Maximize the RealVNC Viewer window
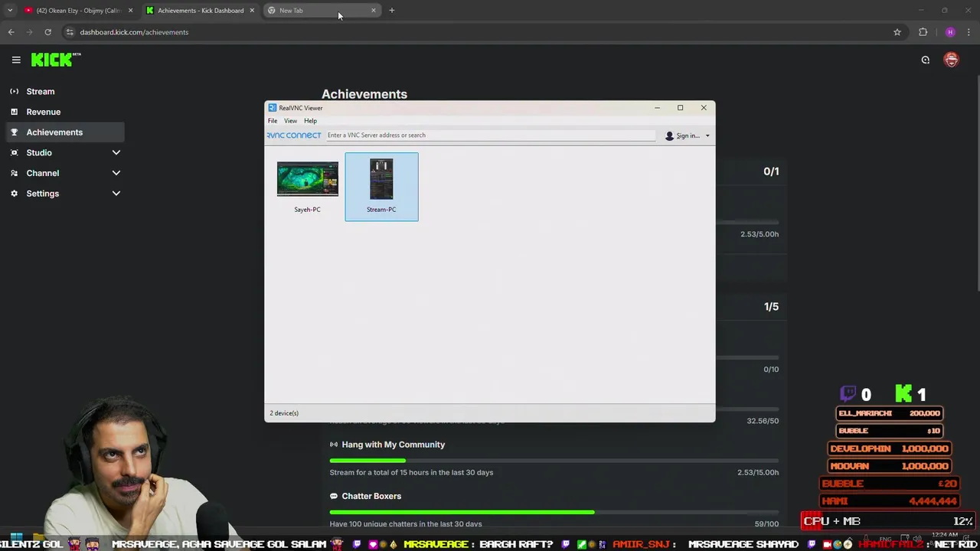The height and width of the screenshot is (551, 980). pos(680,108)
